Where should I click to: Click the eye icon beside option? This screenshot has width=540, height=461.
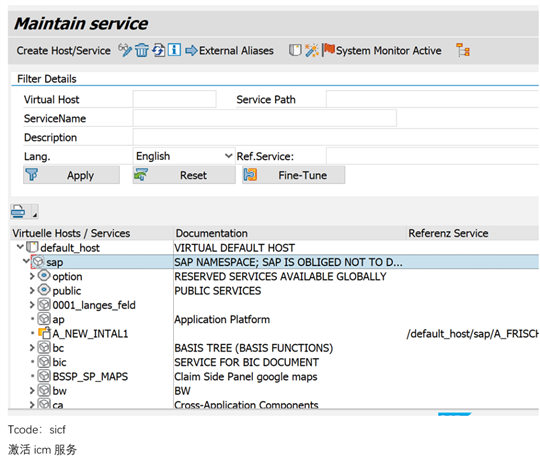44,276
